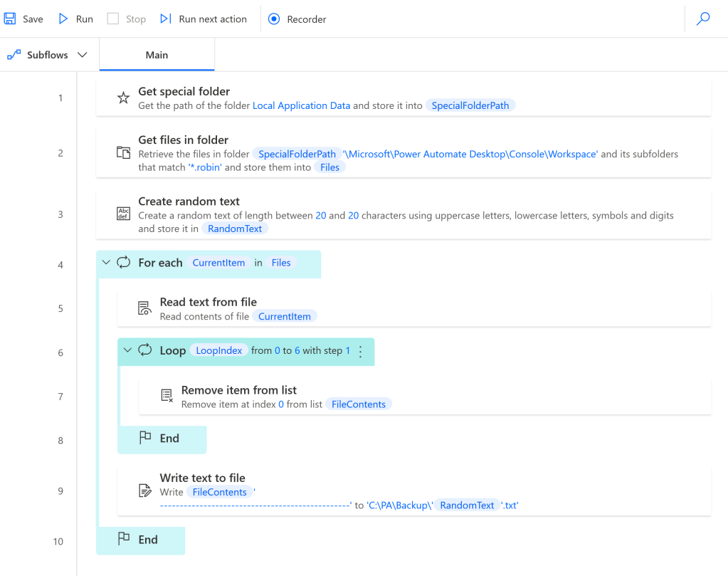Image resolution: width=728 pixels, height=576 pixels.
Task: Collapse the Loop block chevron
Action: [128, 350]
